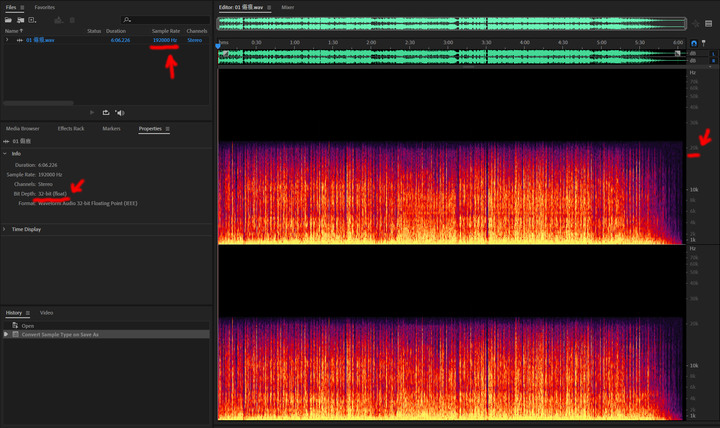Toggle the right channel R enable button
Viewport: 720px width, 428px height.
[x=713, y=61]
